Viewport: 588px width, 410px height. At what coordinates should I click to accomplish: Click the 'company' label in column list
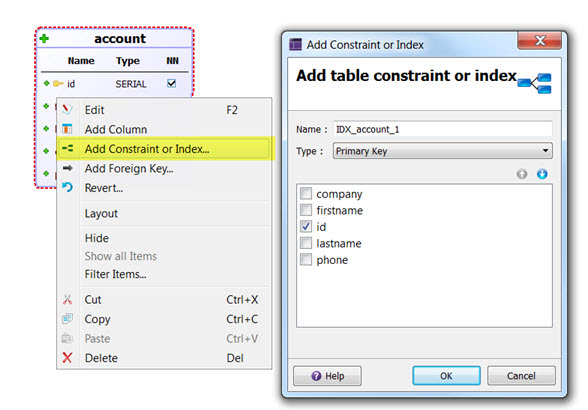(339, 194)
